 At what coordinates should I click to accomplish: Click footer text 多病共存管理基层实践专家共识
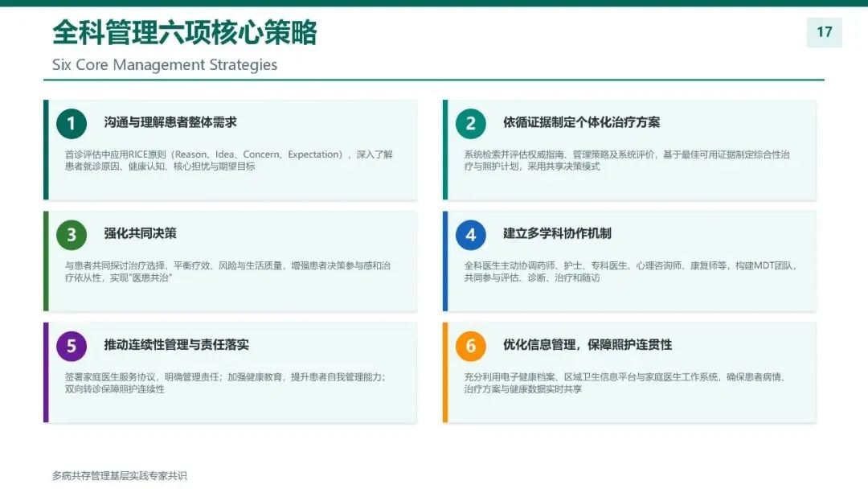(120, 475)
